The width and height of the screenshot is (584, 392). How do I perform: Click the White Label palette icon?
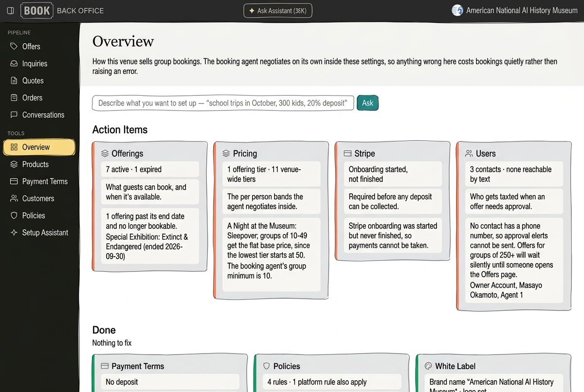click(428, 366)
